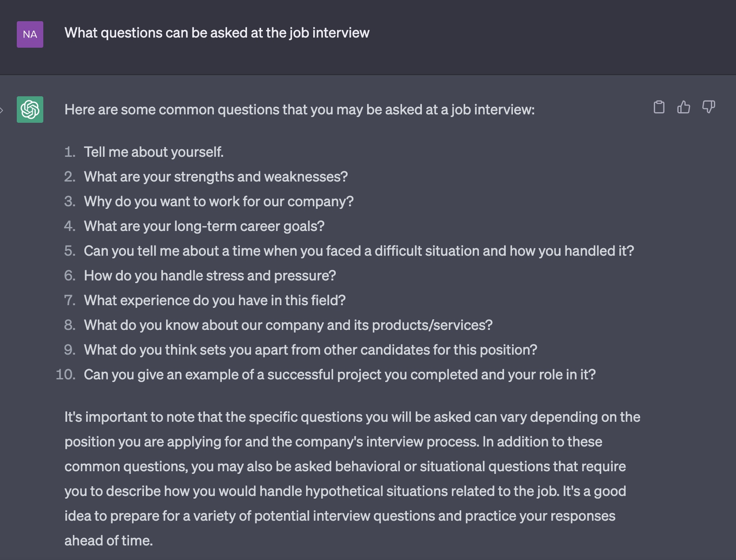Click 'Why do you want to work for our company?'

coord(219,201)
